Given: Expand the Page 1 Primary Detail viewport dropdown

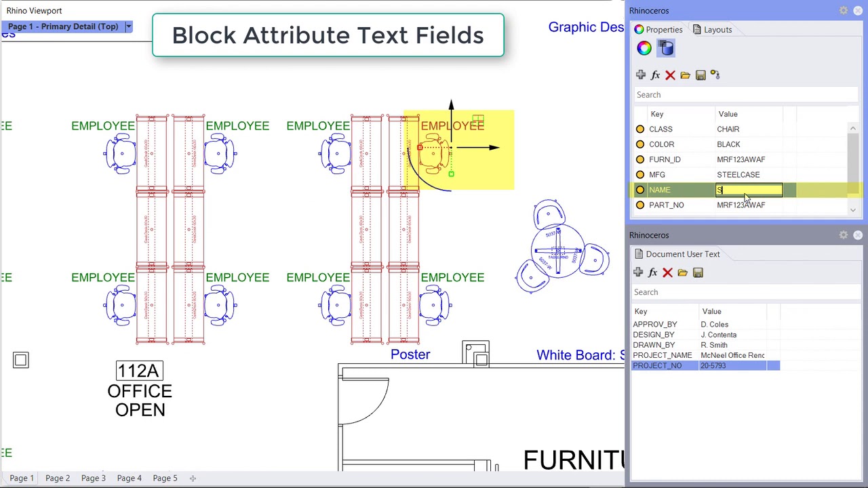Looking at the screenshot, I should (x=128, y=26).
